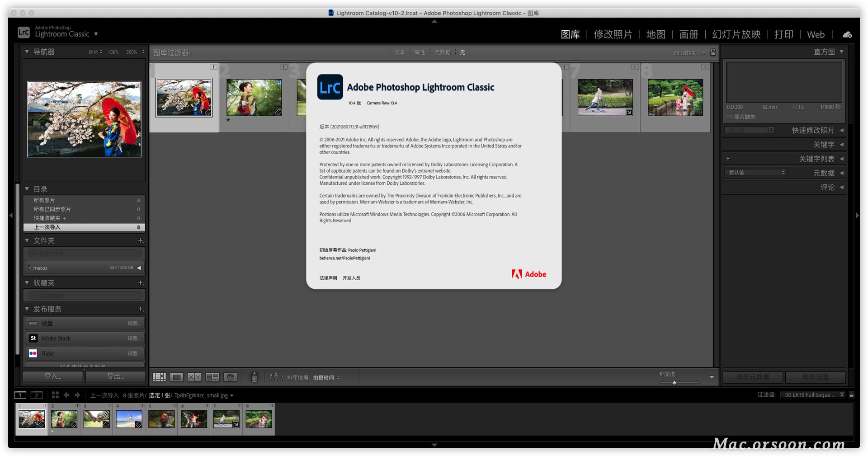Select the Painter spray can tool
The image size is (868, 456).
(255, 377)
